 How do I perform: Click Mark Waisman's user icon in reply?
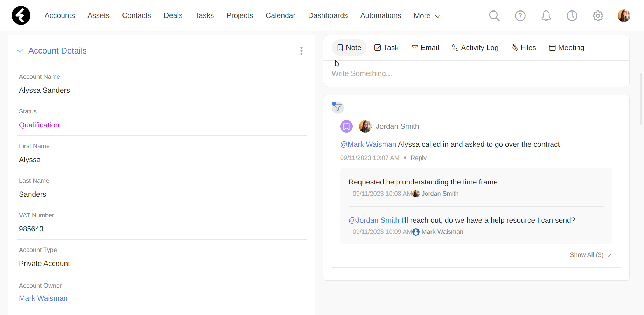click(416, 232)
